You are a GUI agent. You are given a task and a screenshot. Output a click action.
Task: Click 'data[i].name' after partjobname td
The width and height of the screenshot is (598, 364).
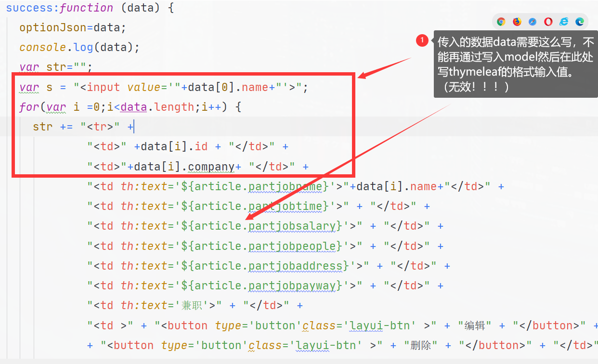point(397,186)
